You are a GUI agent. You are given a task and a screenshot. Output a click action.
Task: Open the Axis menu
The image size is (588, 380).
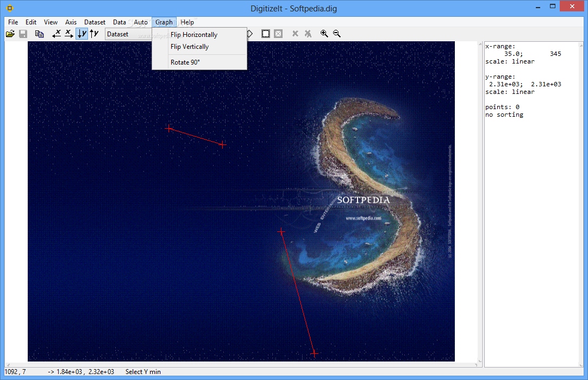pos(71,22)
